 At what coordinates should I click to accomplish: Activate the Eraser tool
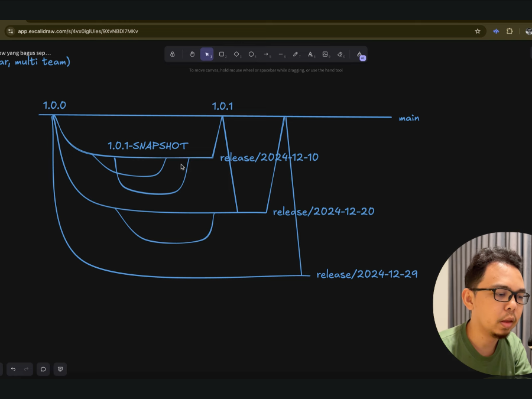point(340,54)
